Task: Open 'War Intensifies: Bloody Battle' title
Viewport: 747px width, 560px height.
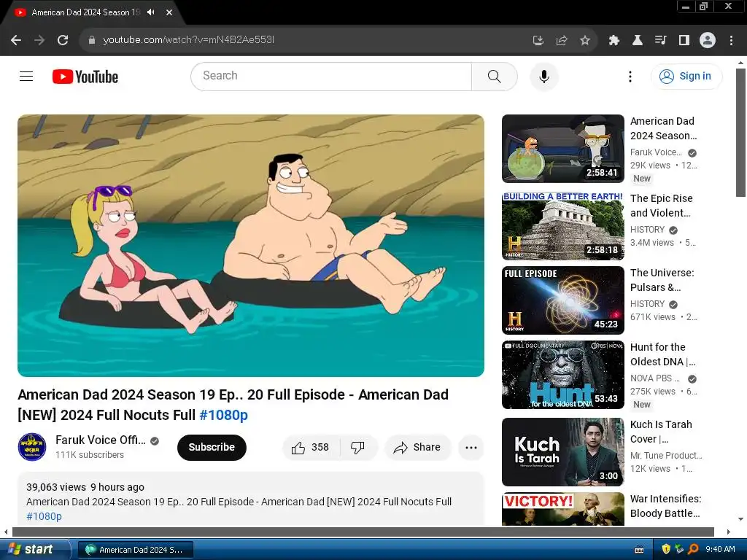Action: tap(665, 506)
